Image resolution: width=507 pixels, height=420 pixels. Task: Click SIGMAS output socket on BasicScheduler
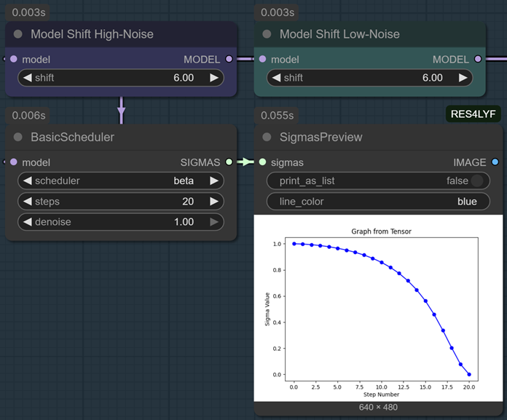(x=229, y=162)
